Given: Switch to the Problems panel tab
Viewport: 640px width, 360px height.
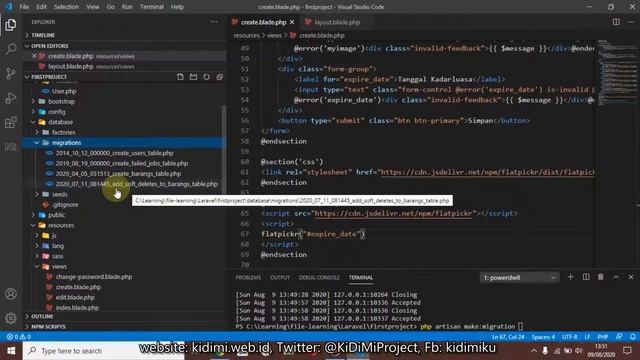Looking at the screenshot, I should 248,278.
